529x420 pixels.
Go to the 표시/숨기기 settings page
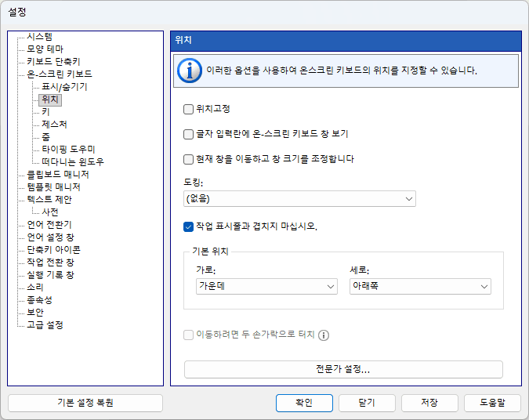[x=64, y=87]
